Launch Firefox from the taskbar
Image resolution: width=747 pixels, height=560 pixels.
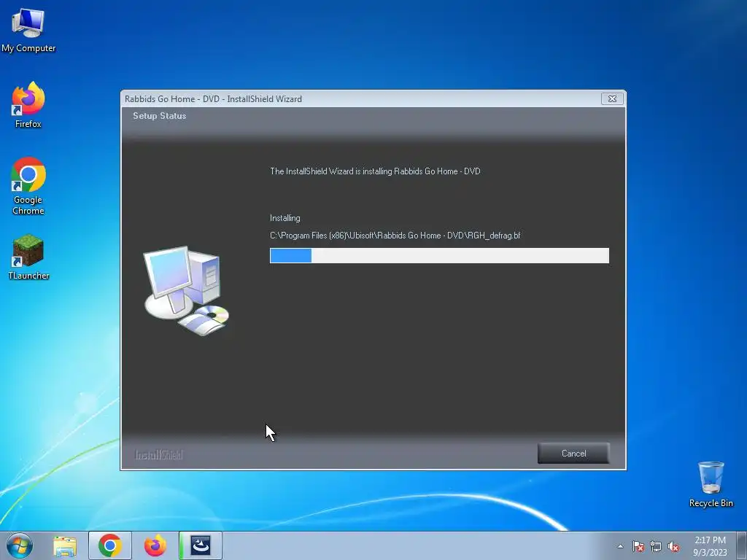click(155, 545)
